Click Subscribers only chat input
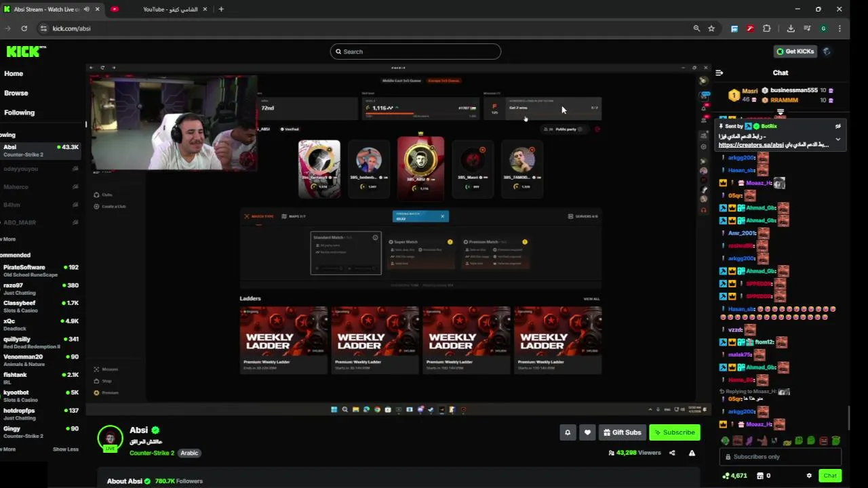Viewport: 868px width, 488px height. pyautogui.click(x=781, y=457)
